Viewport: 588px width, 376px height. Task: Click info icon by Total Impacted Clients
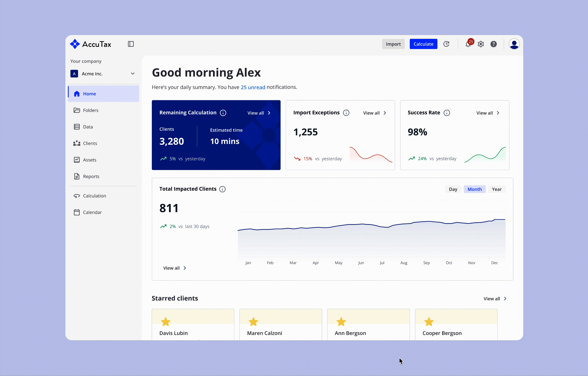point(222,189)
